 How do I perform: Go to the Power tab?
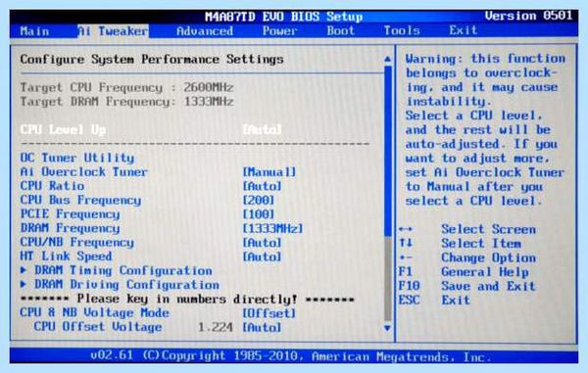pos(279,31)
